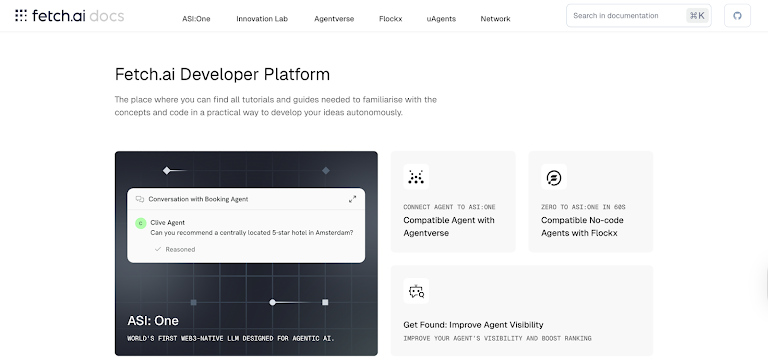Screen dimensions: 768x364
Task: Click the Reasoned status text
Action: (x=180, y=249)
